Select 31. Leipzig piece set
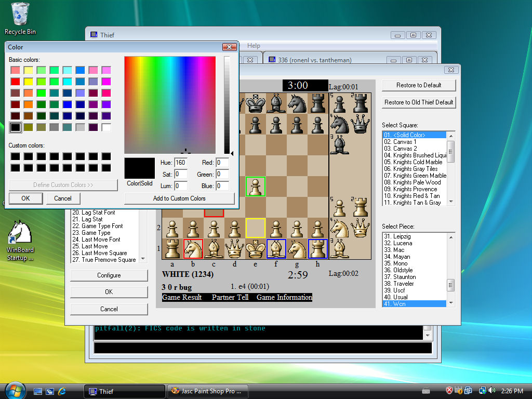This screenshot has height=399, width=532. (x=415, y=236)
